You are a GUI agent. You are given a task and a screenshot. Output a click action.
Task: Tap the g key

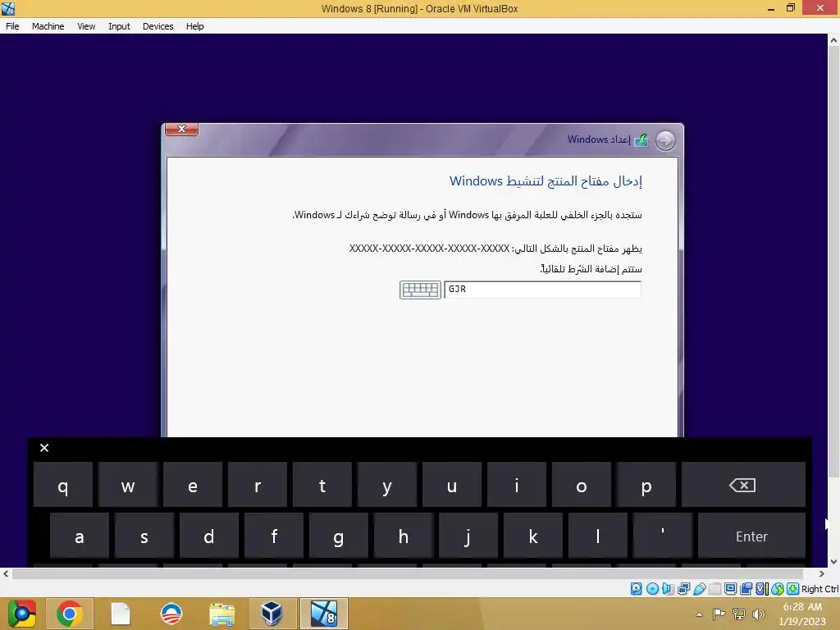[339, 536]
